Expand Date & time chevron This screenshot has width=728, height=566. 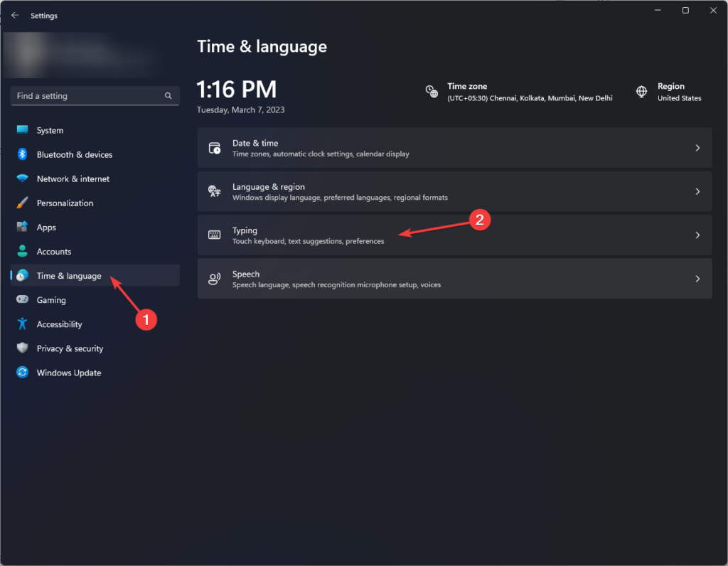(697, 148)
